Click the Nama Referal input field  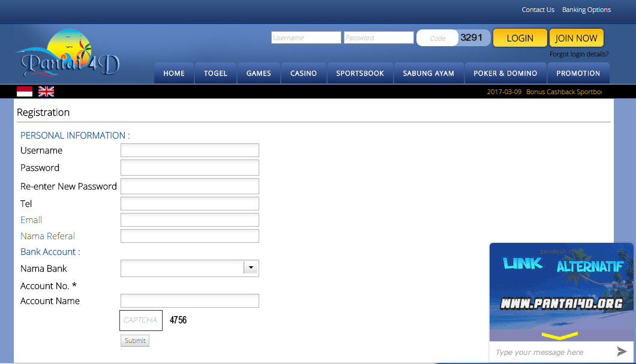(190, 236)
